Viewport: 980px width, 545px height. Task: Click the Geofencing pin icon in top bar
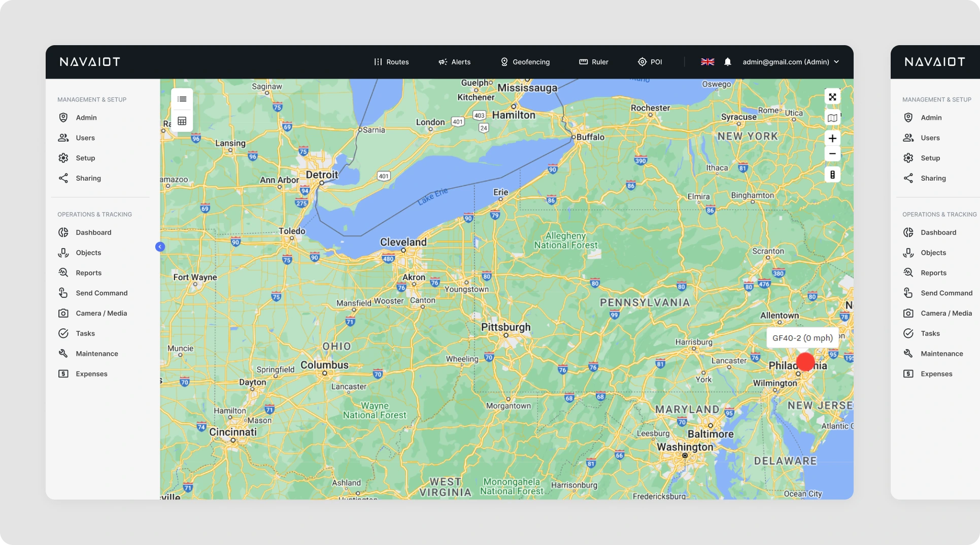click(504, 62)
